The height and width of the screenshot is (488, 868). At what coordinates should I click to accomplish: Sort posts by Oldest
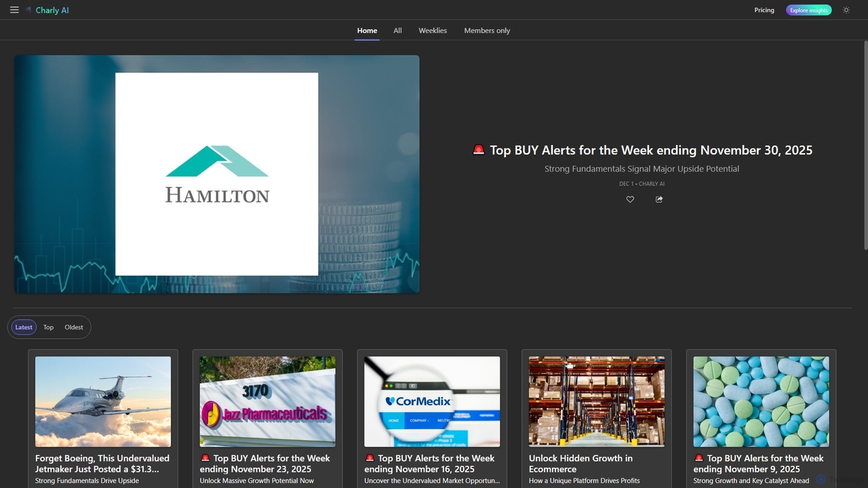(74, 327)
